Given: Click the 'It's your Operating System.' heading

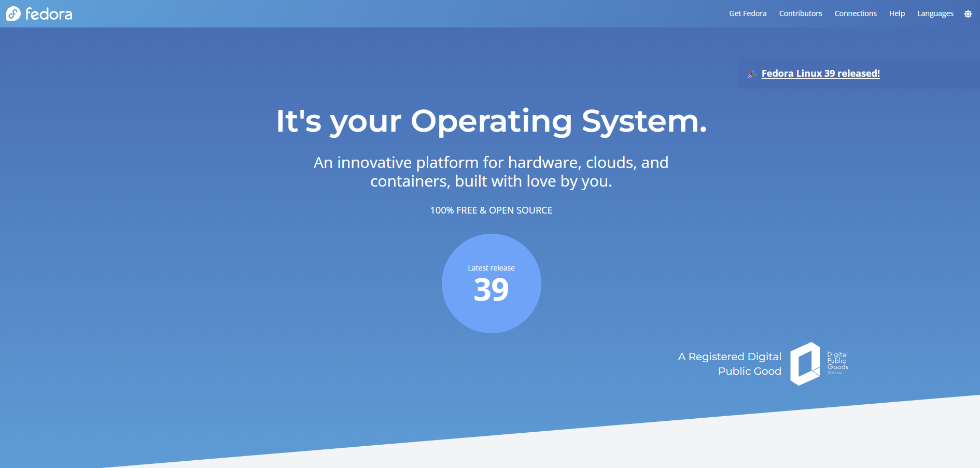Looking at the screenshot, I should click(491, 121).
